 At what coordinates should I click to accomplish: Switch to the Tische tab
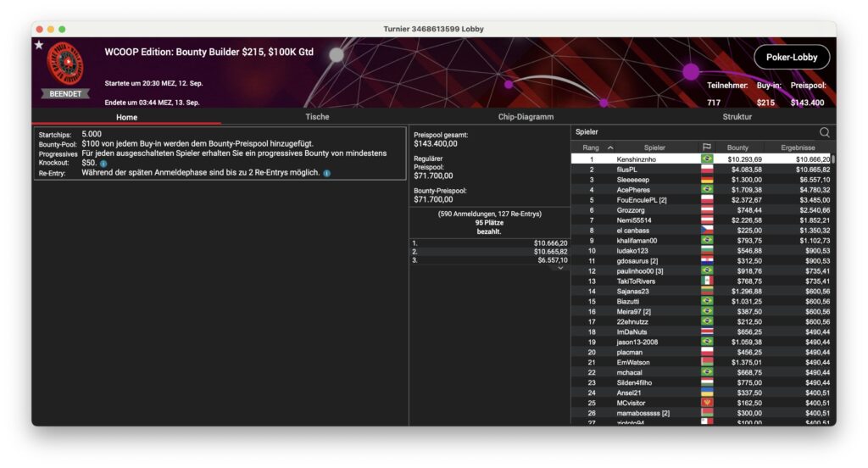pos(317,117)
